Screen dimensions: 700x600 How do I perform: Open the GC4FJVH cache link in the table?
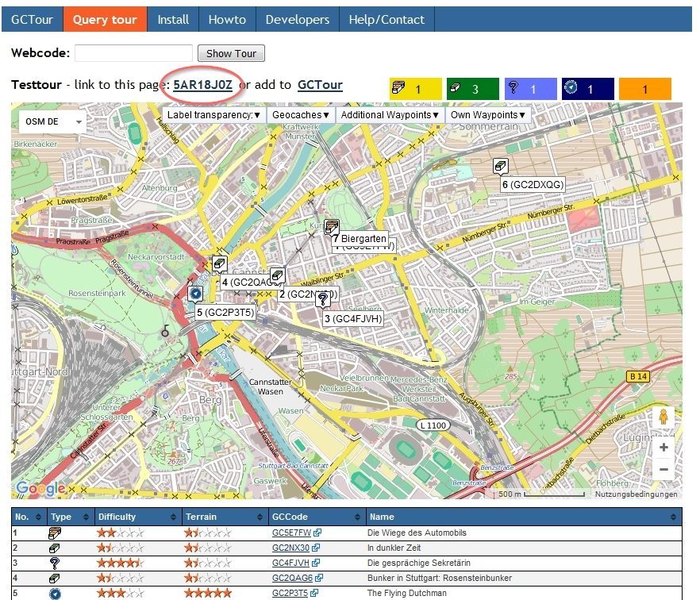pyautogui.click(x=290, y=563)
